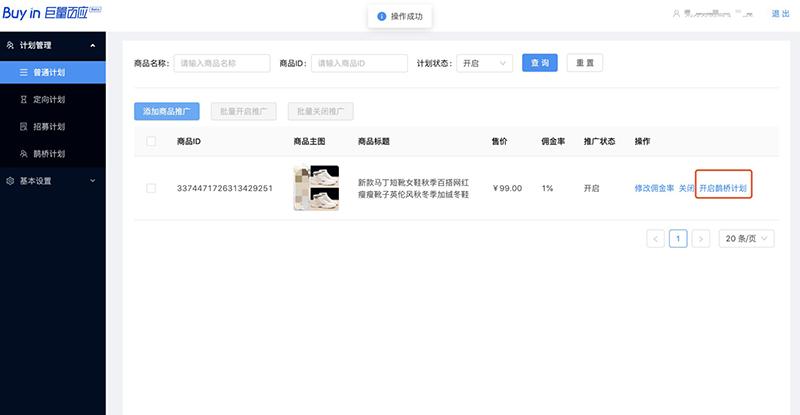The height and width of the screenshot is (415, 800).
Task: Click the 鹊桥计划 sidebar icon
Action: point(24,154)
